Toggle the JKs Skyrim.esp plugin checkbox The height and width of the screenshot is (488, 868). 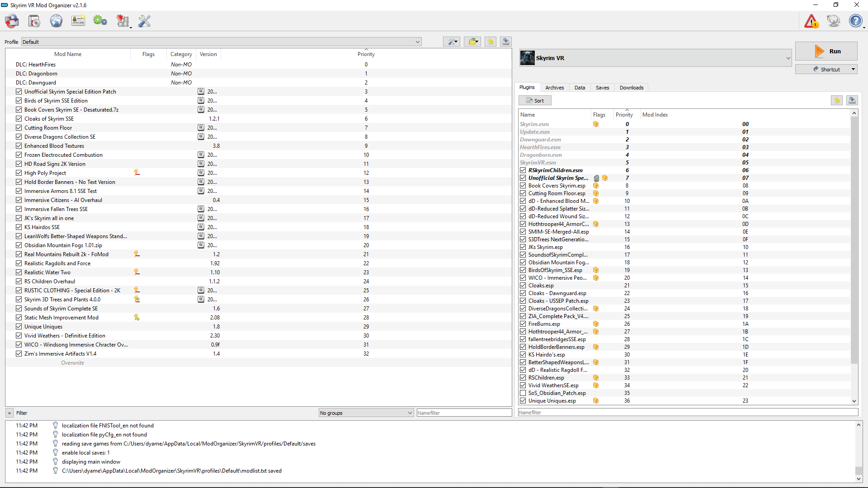click(523, 247)
